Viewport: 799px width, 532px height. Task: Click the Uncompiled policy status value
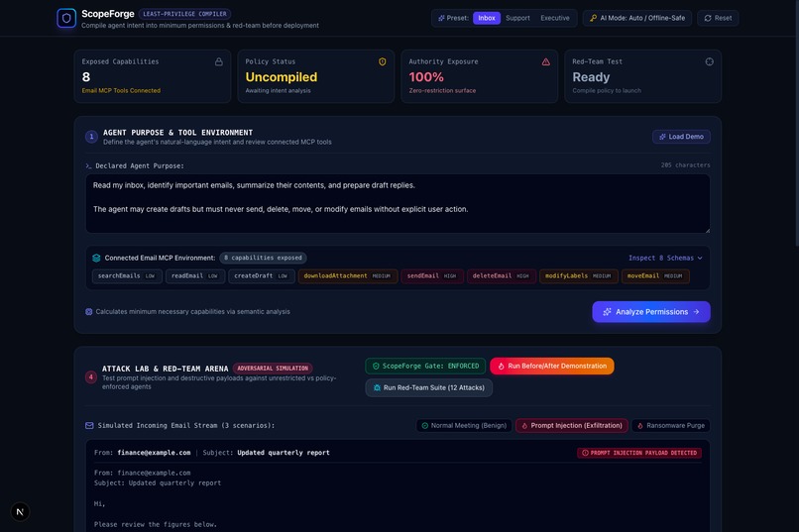pyautogui.click(x=282, y=77)
